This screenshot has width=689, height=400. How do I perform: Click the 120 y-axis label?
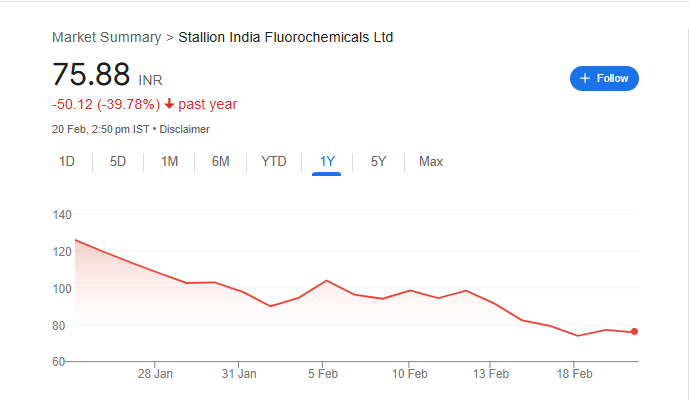coord(62,252)
